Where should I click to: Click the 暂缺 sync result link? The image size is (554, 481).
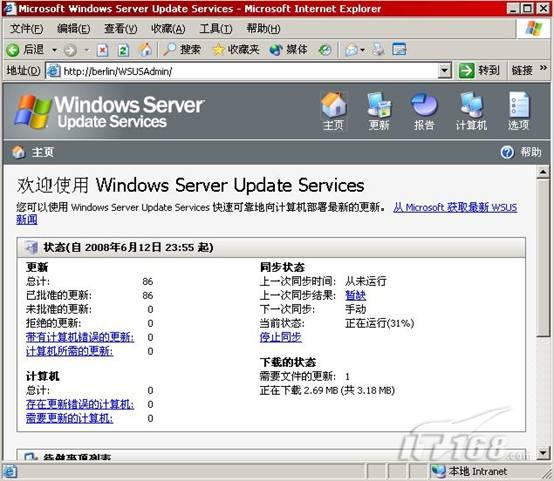[355, 295]
